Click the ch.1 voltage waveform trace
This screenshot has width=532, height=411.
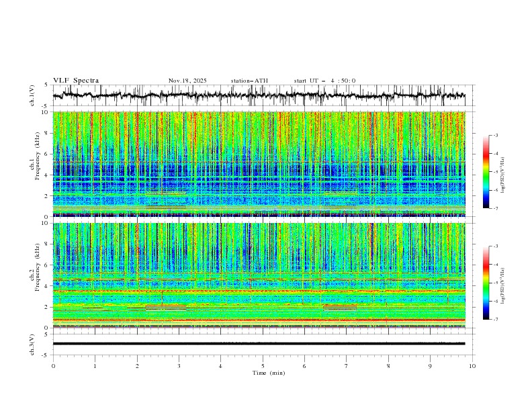259,95
